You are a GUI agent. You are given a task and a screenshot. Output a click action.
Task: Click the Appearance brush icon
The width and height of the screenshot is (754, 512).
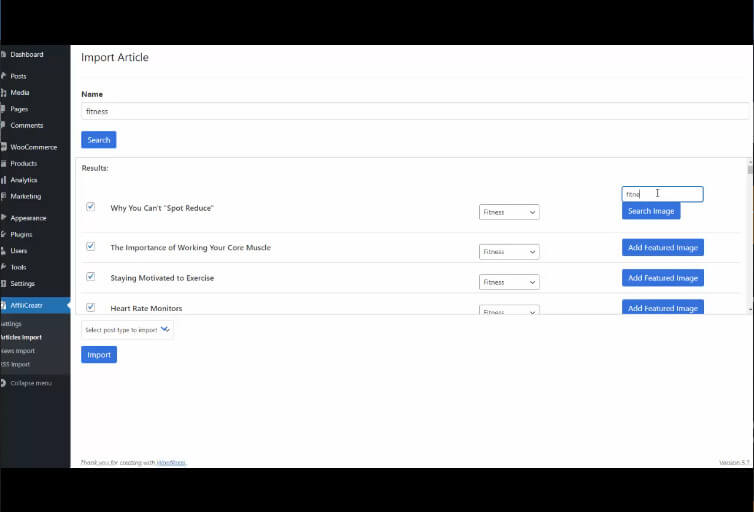tap(3, 218)
